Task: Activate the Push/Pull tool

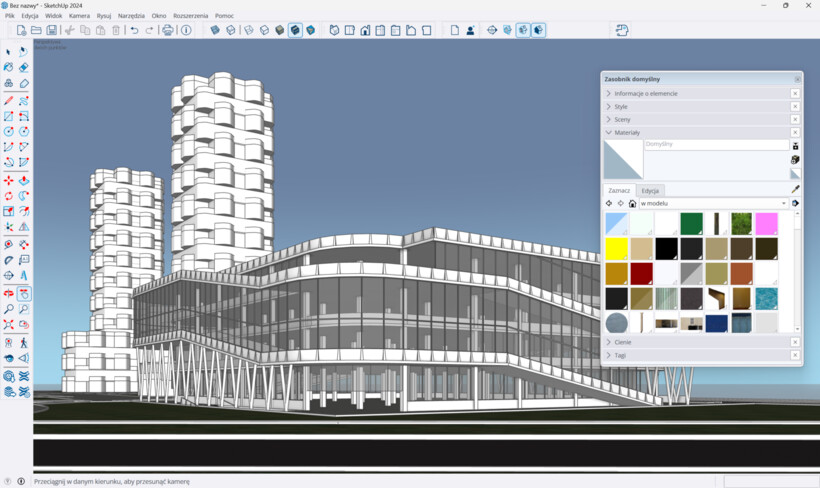Action: coord(24,180)
